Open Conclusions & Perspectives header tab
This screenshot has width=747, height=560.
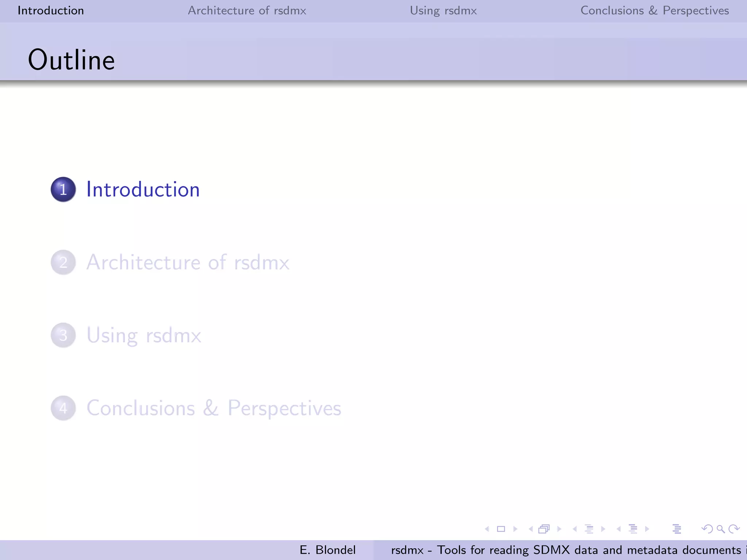(x=655, y=11)
